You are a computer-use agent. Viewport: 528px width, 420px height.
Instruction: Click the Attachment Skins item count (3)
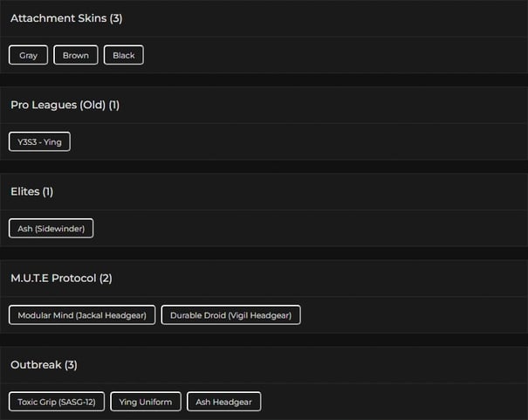(x=116, y=18)
